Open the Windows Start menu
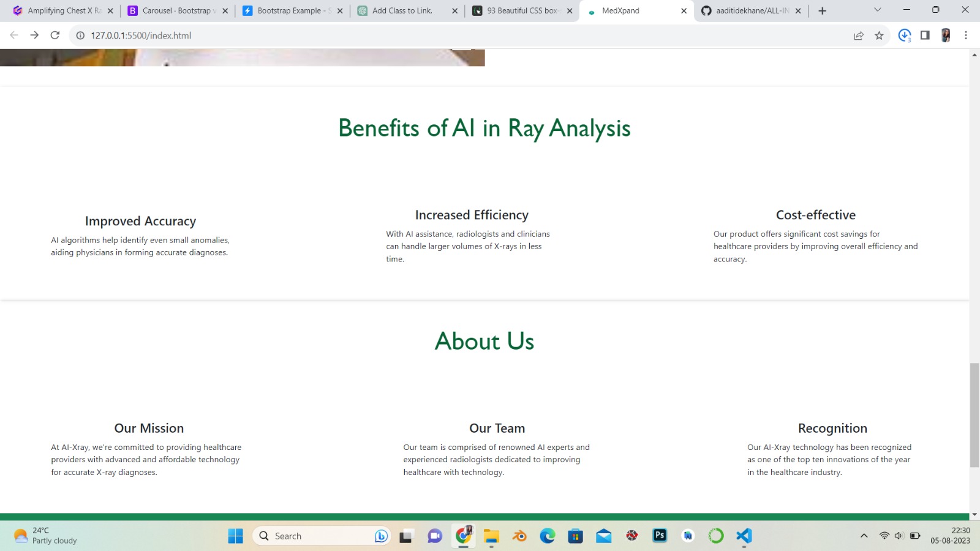 pyautogui.click(x=236, y=536)
